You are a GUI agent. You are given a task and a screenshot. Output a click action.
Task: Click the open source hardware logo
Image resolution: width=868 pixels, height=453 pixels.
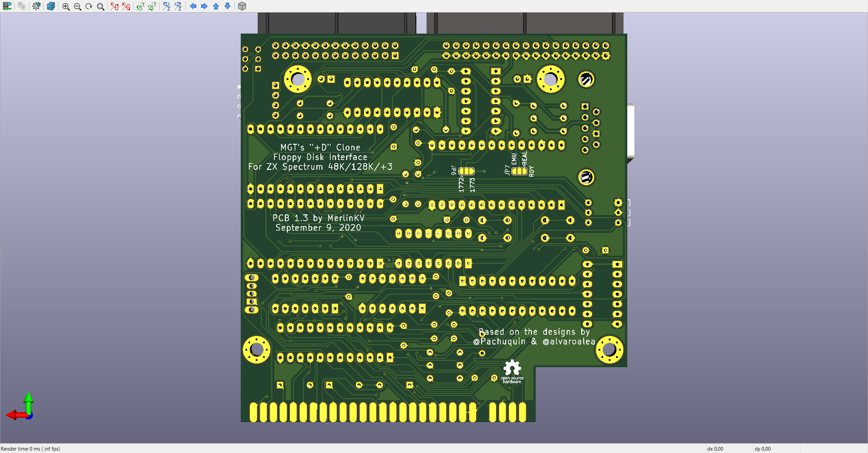[x=512, y=372]
